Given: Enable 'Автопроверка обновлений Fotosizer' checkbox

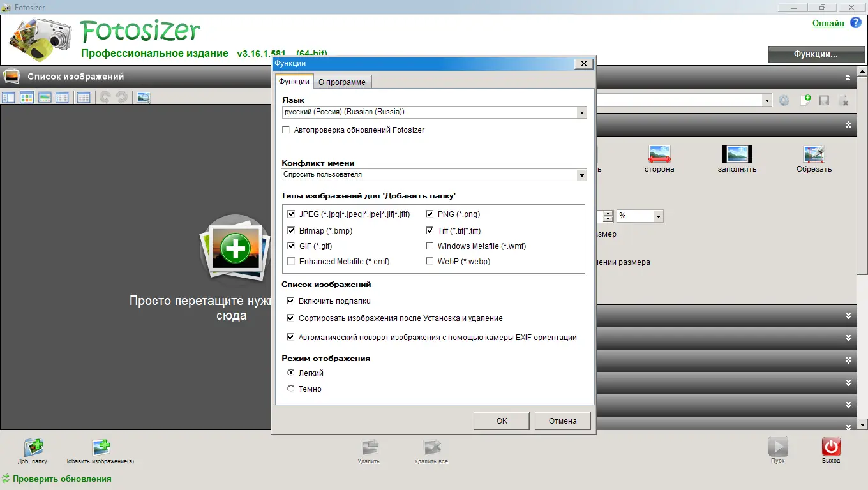Looking at the screenshot, I should [287, 130].
